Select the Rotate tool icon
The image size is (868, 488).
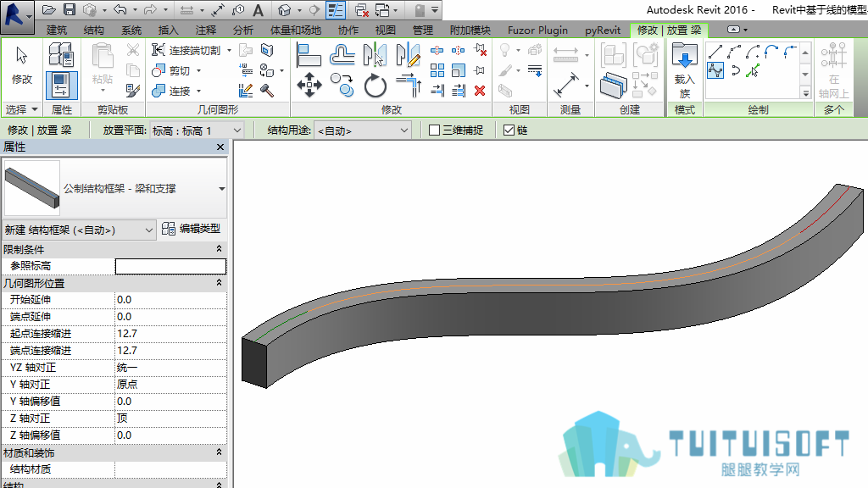coord(375,86)
